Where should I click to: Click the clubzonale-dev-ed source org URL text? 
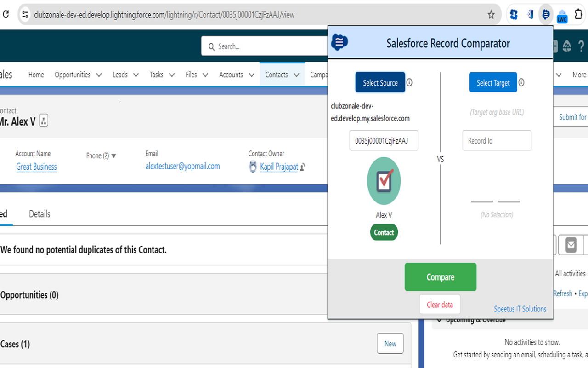pyautogui.click(x=370, y=112)
